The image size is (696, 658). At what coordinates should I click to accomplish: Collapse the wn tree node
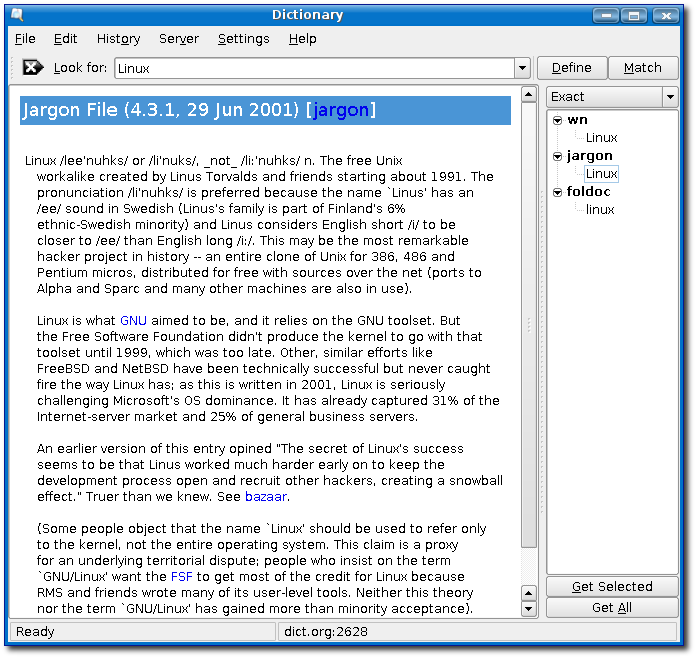click(x=557, y=120)
